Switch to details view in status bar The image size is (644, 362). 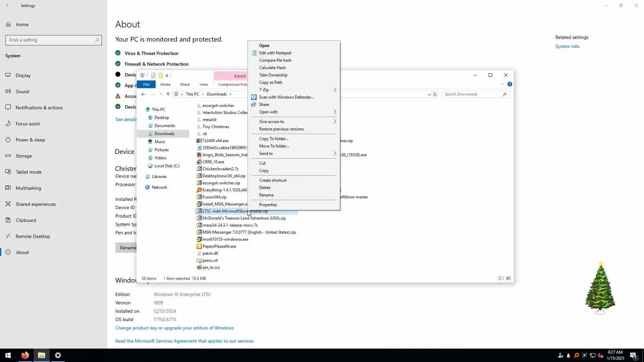tap(501, 278)
